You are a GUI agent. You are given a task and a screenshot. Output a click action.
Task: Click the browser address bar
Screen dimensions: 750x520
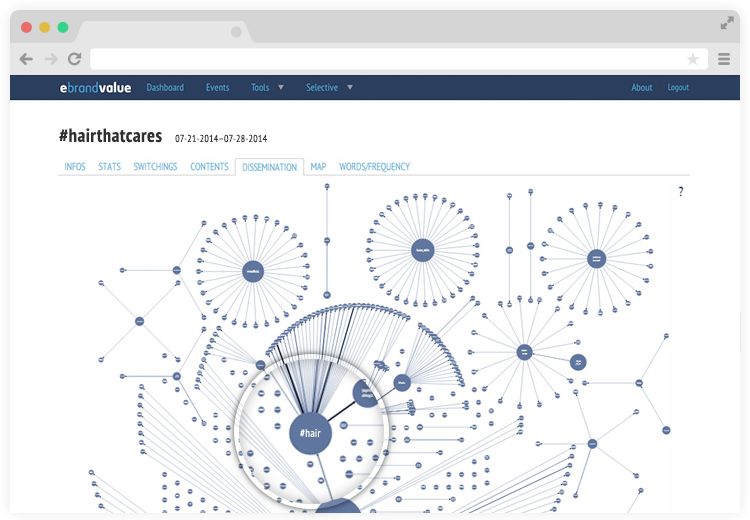tap(399, 59)
